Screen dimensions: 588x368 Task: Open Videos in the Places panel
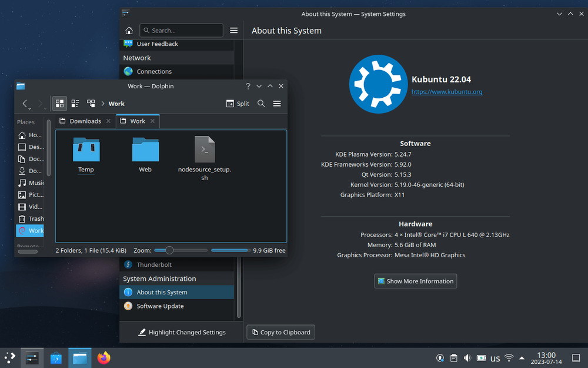pyautogui.click(x=31, y=207)
